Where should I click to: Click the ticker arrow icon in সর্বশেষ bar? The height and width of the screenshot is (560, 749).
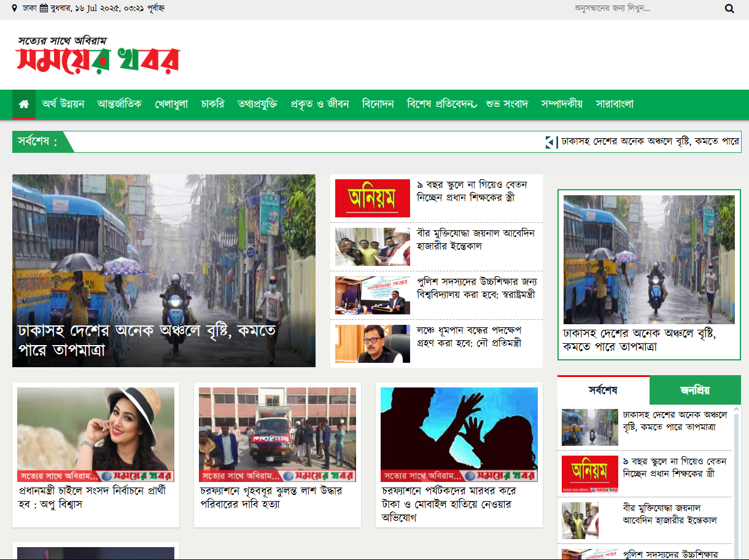click(x=551, y=142)
